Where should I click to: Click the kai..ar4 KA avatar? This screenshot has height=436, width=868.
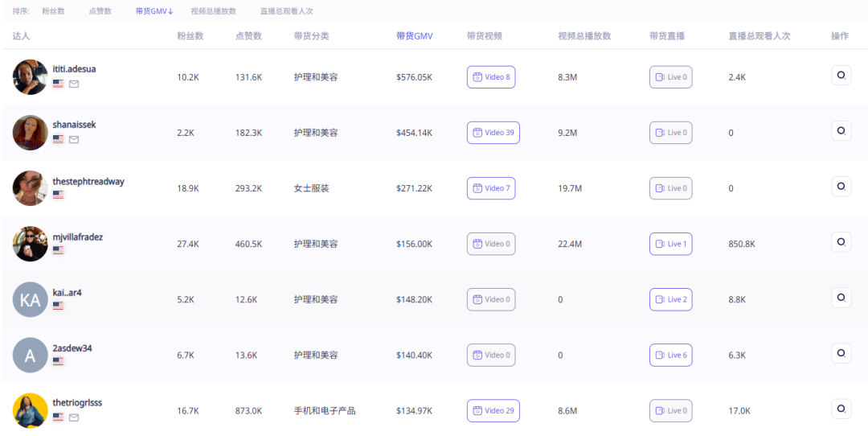tap(31, 299)
